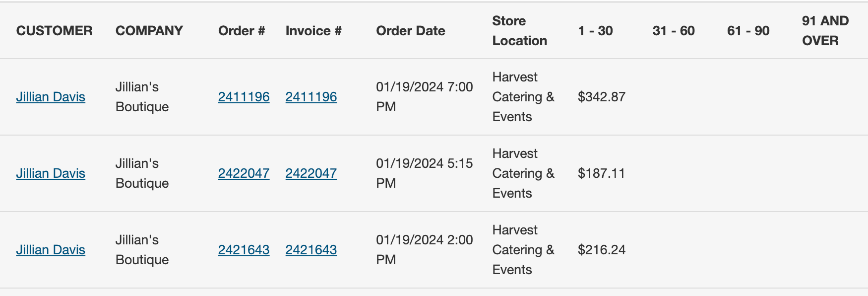
Task: Open Jillian Davis link in second row
Action: pos(51,173)
